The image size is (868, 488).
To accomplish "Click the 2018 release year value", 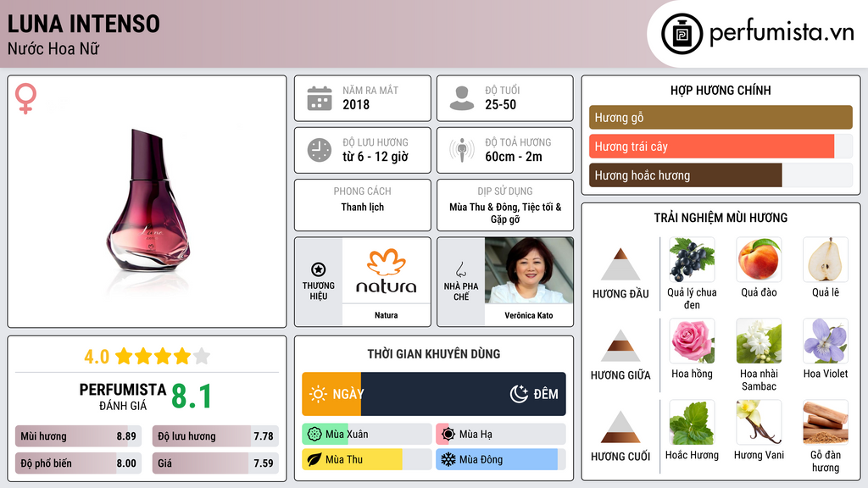I will coord(356,104).
